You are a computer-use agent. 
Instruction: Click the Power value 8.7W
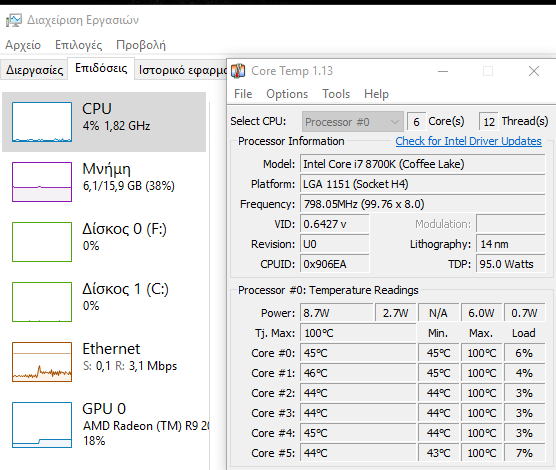point(337,313)
